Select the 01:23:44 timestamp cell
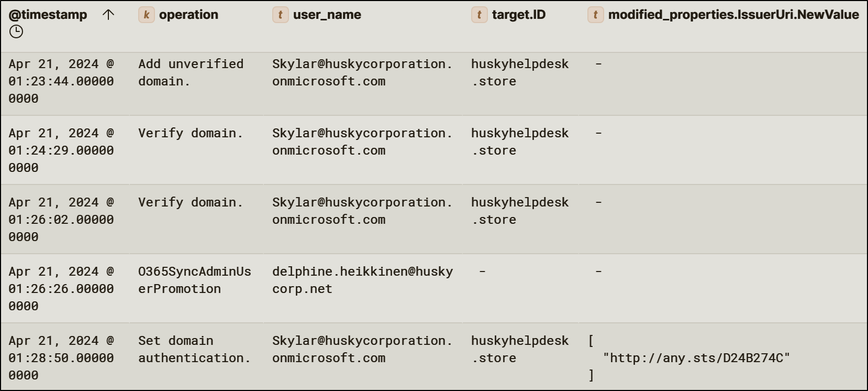The height and width of the screenshot is (391, 868). 61,81
